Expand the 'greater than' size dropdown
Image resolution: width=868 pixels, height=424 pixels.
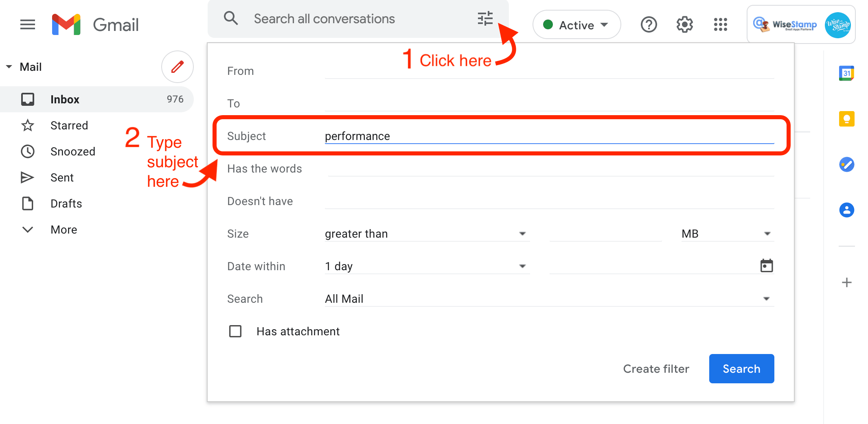426,234
